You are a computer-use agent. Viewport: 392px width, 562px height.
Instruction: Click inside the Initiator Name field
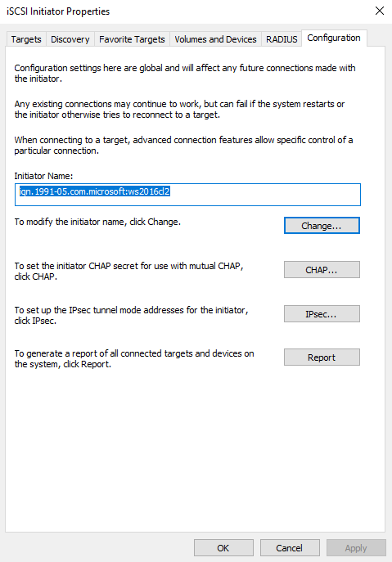(187, 195)
